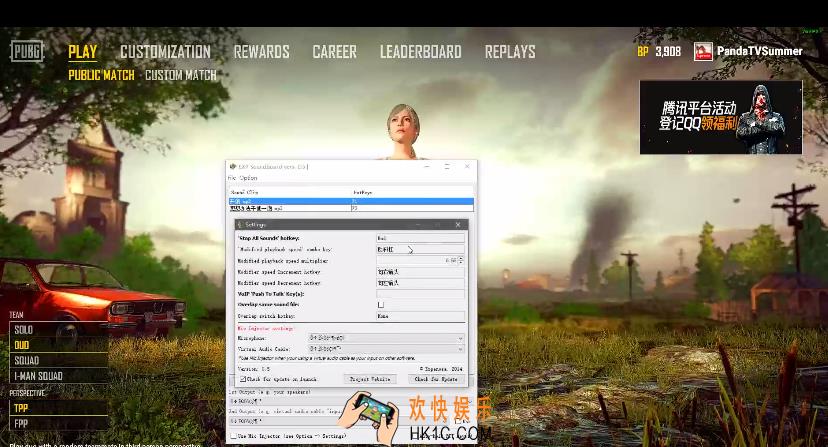Viewport: 828px width, 447px height.
Task: Click the HotKeys column header
Action: pyautogui.click(x=412, y=192)
